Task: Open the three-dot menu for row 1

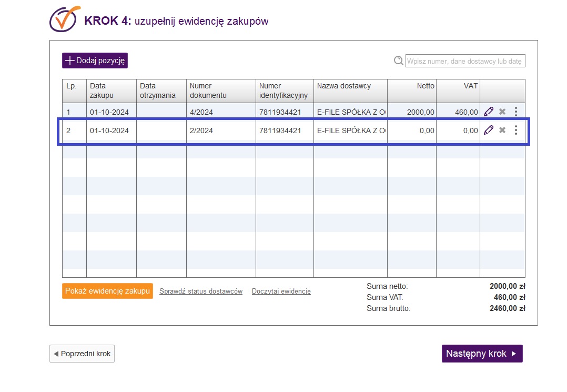Action: 516,112
